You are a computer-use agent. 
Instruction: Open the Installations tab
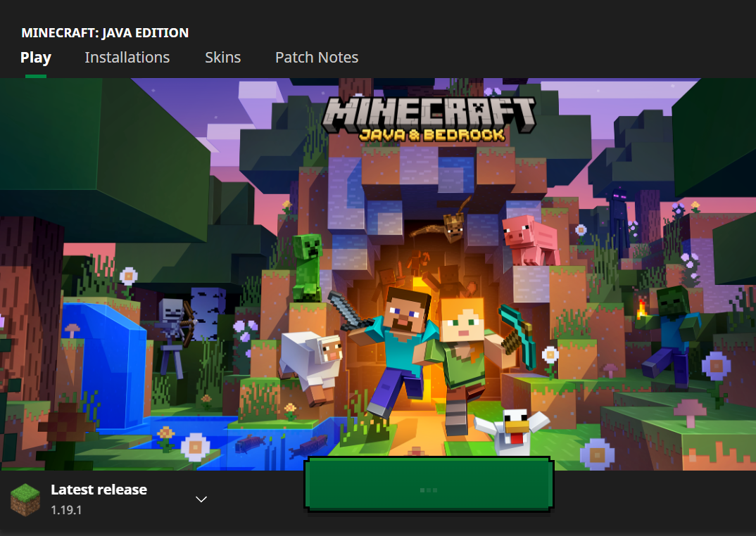pyautogui.click(x=127, y=58)
